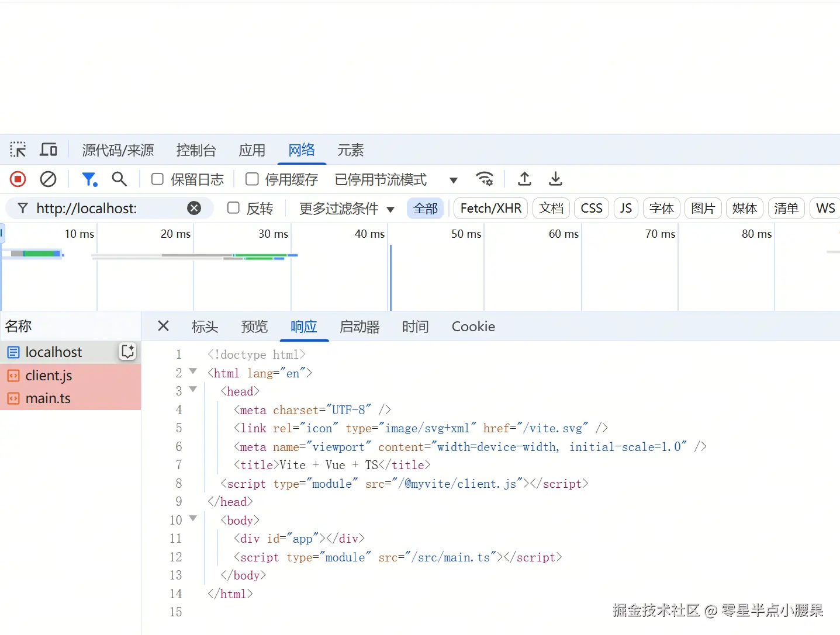This screenshot has width=840, height=635.
Task: Open the 应用 panel tab
Action: pyautogui.click(x=252, y=150)
